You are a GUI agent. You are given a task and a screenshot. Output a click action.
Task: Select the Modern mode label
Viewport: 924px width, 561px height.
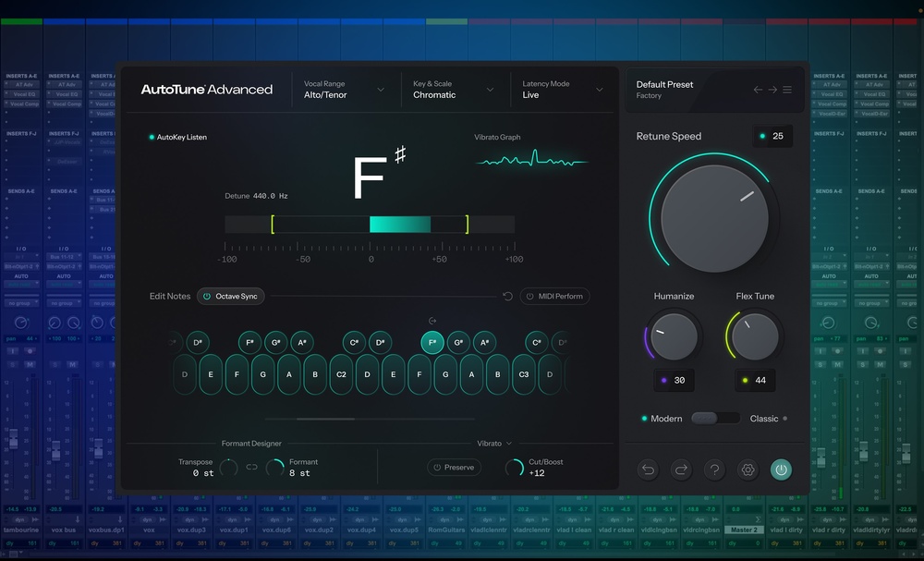tap(666, 419)
